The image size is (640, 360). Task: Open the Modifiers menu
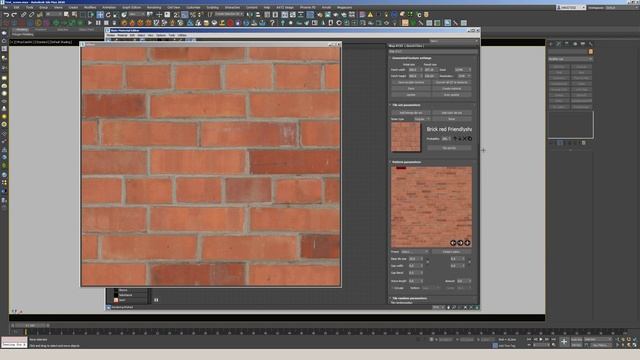point(90,7)
